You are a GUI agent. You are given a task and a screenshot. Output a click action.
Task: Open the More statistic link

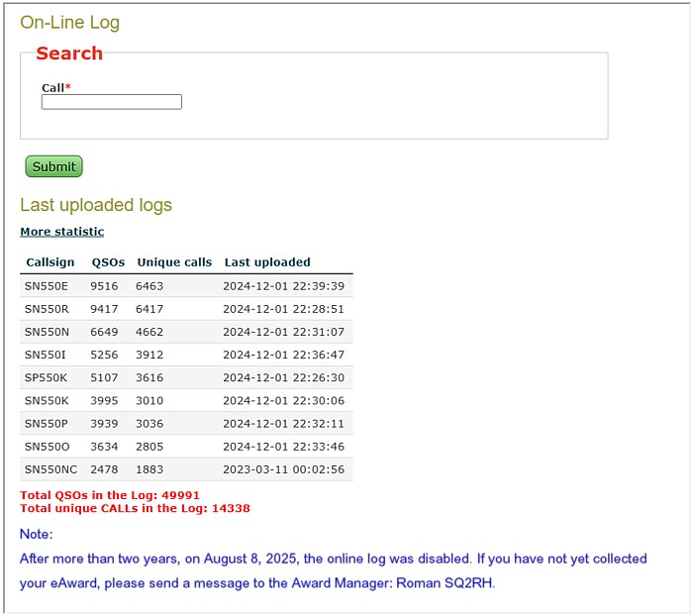click(61, 232)
